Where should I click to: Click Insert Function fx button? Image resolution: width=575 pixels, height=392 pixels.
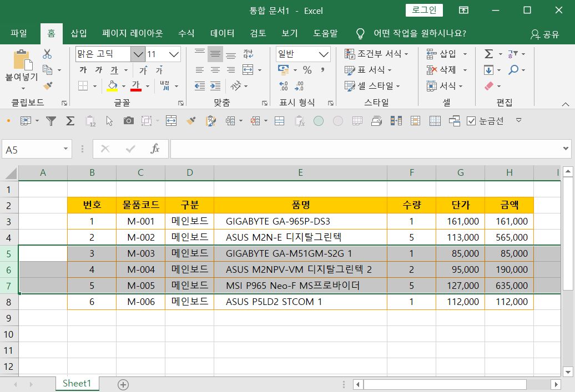[x=155, y=149]
